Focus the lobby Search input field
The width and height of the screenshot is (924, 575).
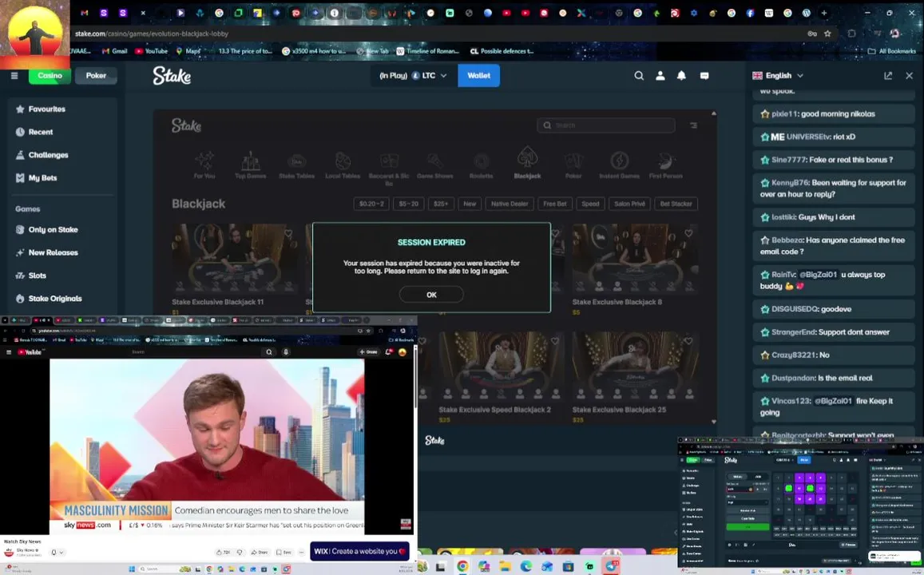606,125
